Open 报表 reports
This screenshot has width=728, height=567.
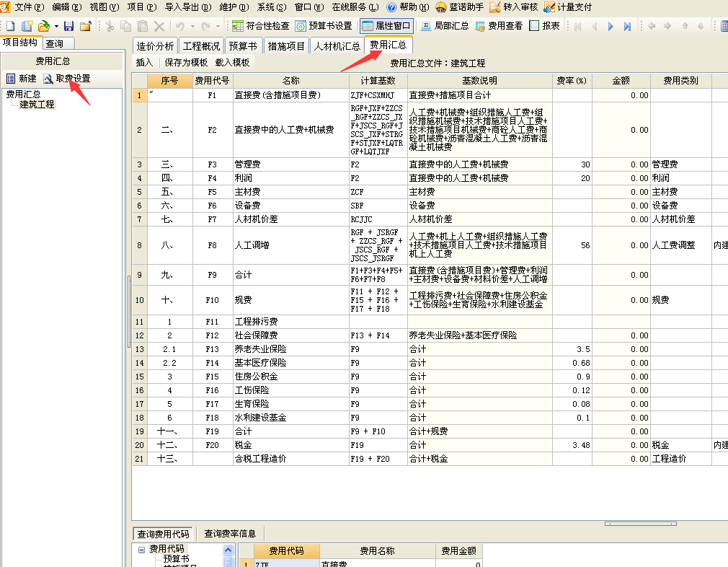pyautogui.click(x=545, y=26)
